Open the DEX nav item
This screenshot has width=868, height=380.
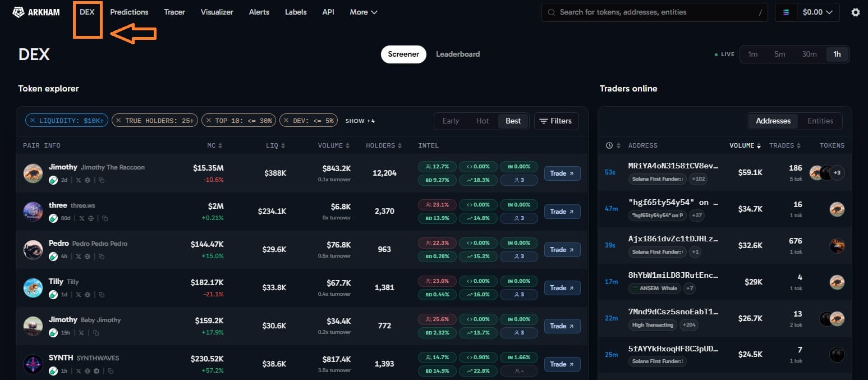click(87, 12)
